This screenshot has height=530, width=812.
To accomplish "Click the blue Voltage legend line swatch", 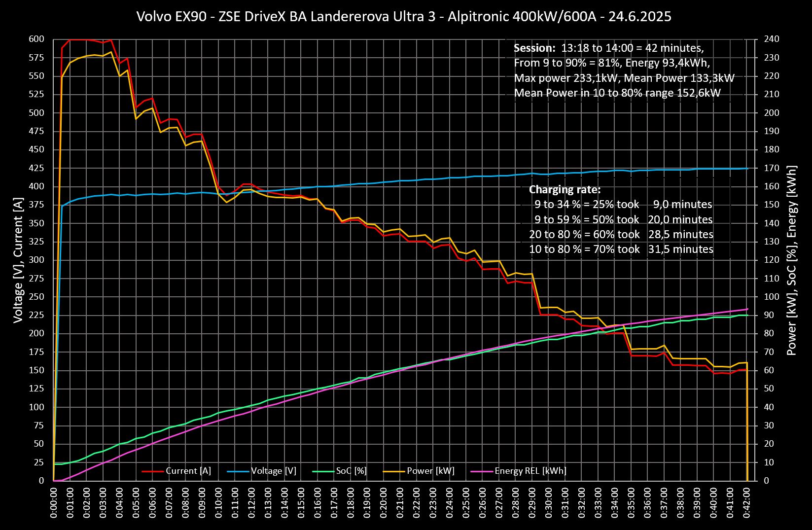I will click(238, 471).
